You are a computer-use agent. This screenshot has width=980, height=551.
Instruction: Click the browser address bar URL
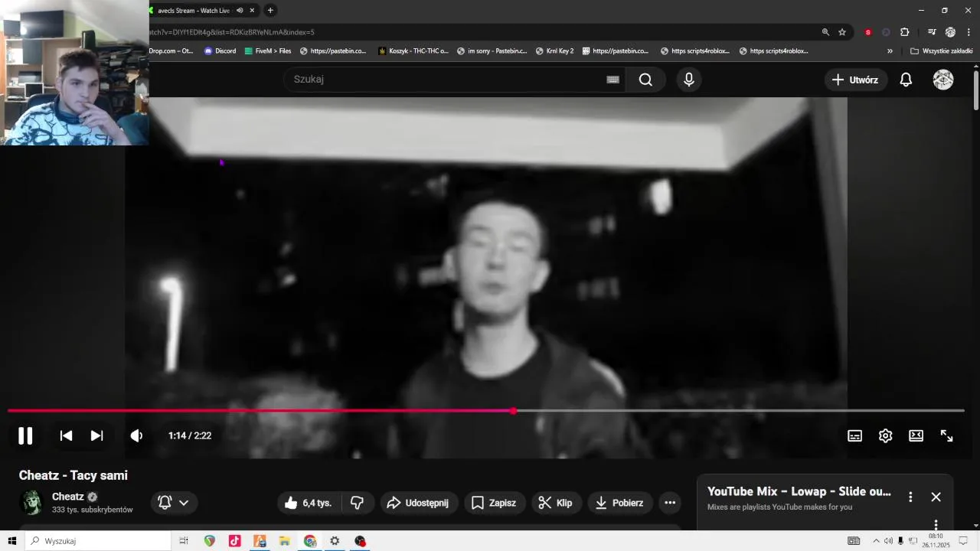tap(232, 32)
